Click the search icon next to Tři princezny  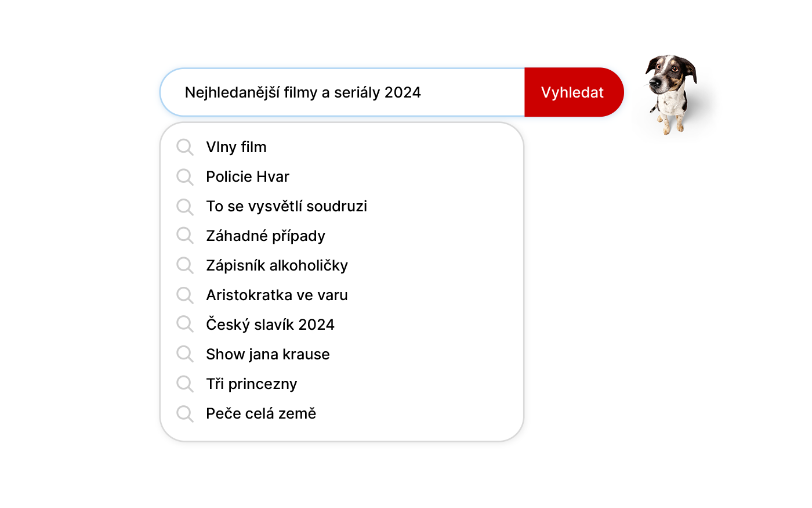[185, 384]
